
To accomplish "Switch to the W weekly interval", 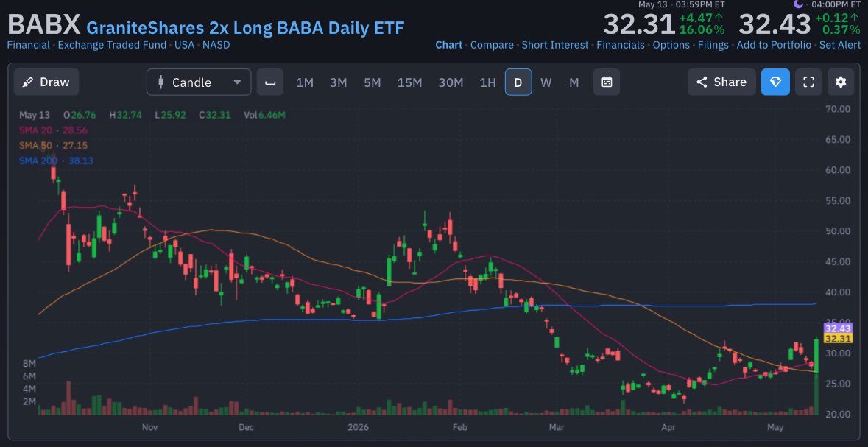I will (x=546, y=82).
